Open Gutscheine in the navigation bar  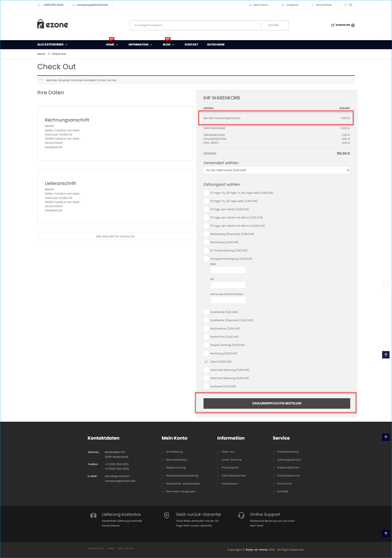coord(216,45)
